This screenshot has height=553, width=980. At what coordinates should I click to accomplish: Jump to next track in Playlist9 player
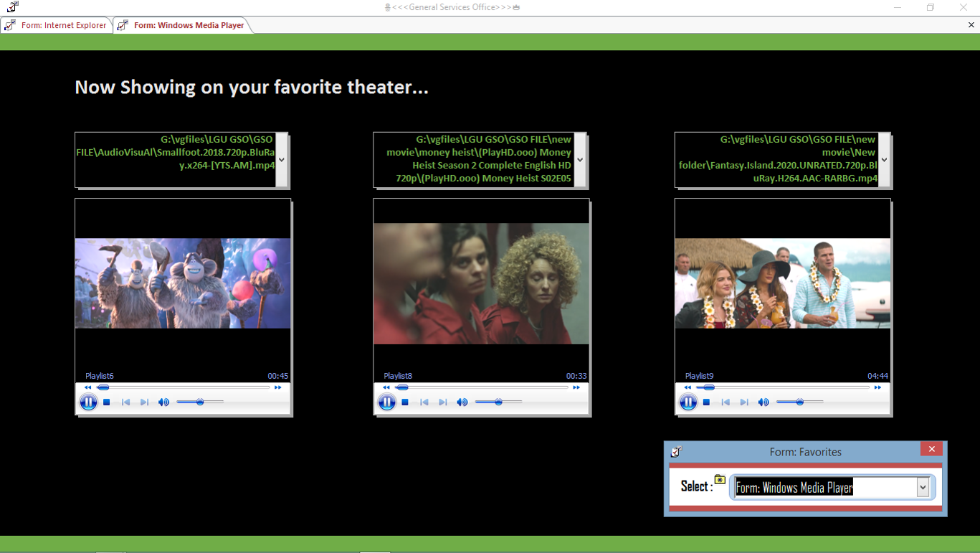click(744, 402)
